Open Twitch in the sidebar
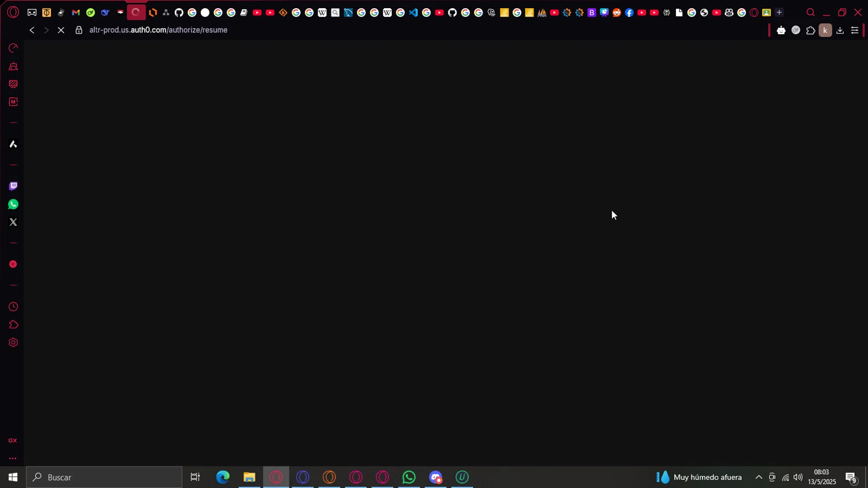868x488 pixels. (13, 186)
